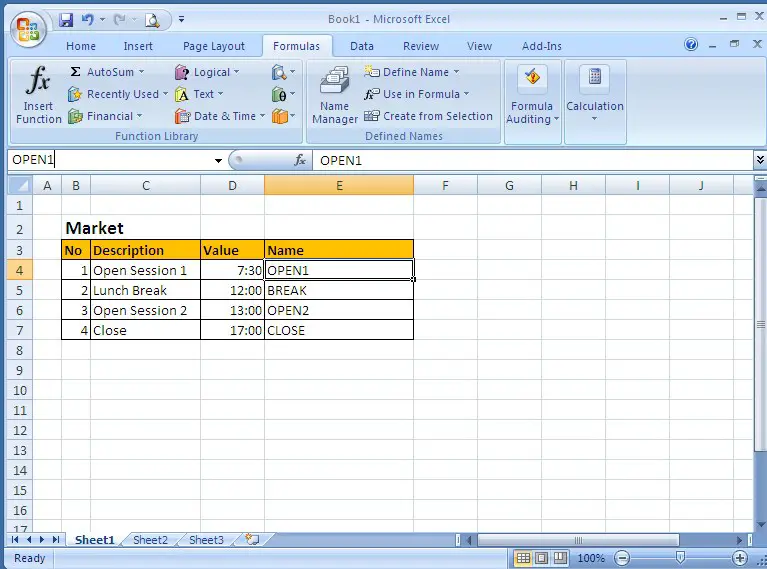Viewport: 767px width, 569px height.
Task: Switch to the Data tab
Action: [362, 46]
